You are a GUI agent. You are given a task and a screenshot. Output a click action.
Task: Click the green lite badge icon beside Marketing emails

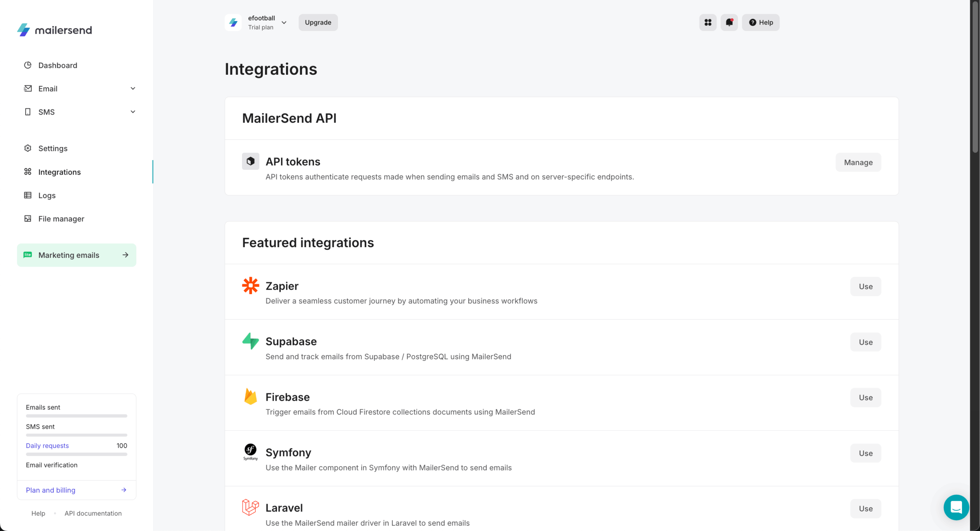point(28,255)
